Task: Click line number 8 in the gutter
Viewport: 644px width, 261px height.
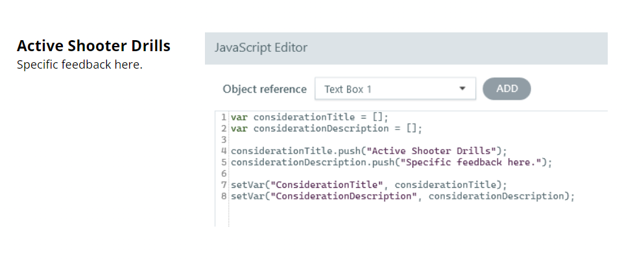Action: pos(223,196)
